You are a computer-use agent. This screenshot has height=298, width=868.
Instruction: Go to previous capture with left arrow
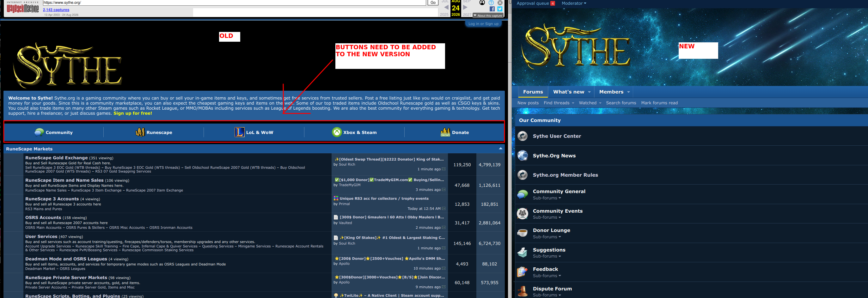tap(446, 7)
